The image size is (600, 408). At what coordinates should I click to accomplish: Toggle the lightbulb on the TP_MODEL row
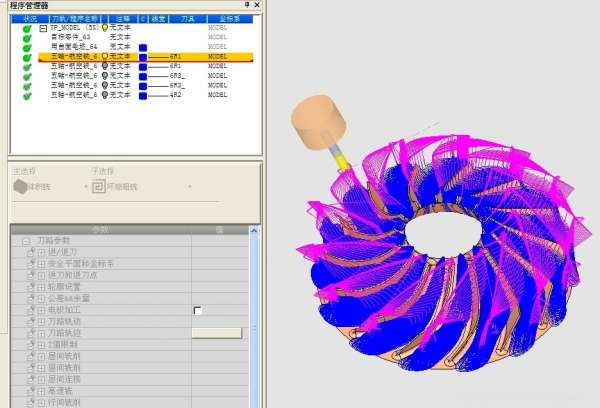click(x=104, y=28)
